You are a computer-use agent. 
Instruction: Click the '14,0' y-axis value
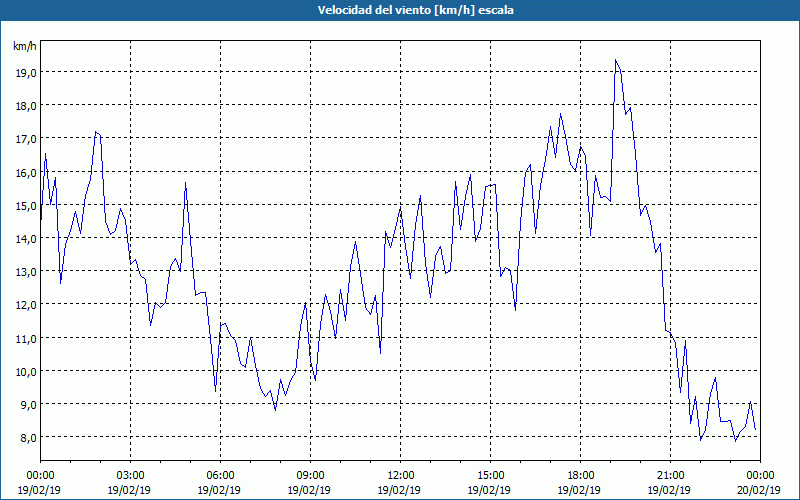click(x=26, y=239)
